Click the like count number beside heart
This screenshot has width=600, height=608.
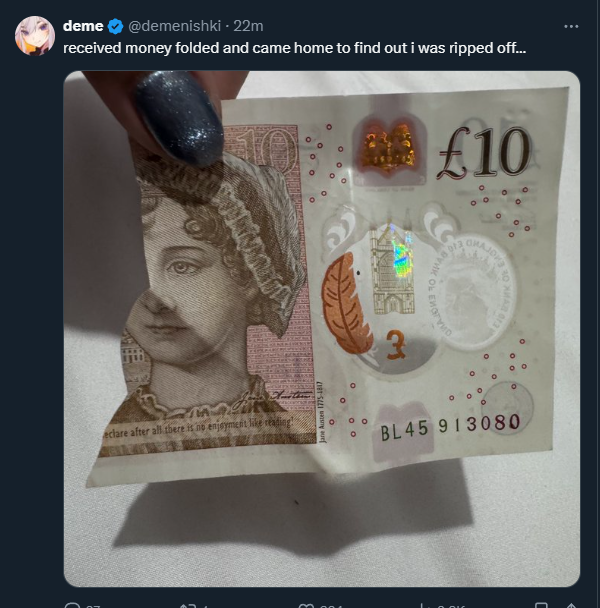point(330,606)
